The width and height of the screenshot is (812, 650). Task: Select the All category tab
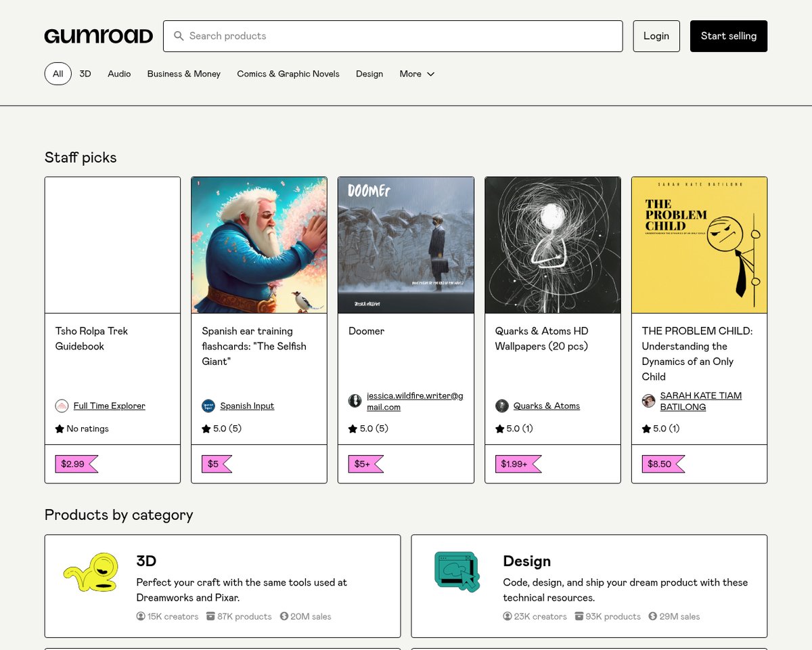click(58, 74)
